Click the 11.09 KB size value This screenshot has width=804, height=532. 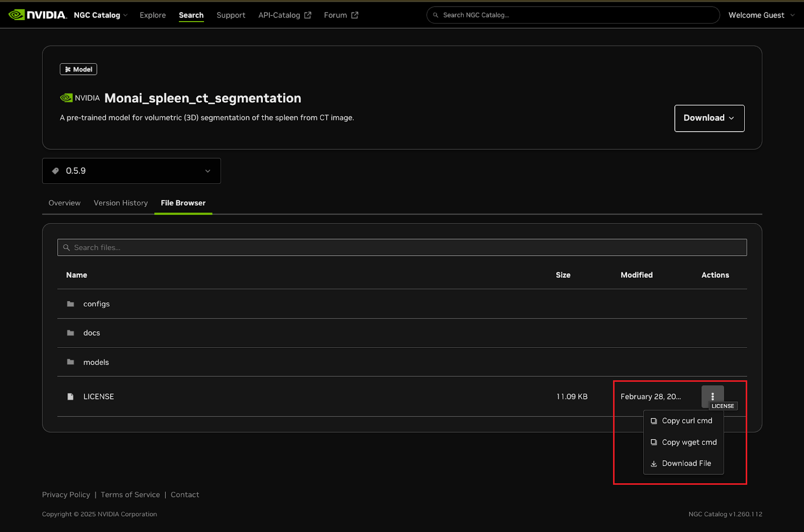572,396
